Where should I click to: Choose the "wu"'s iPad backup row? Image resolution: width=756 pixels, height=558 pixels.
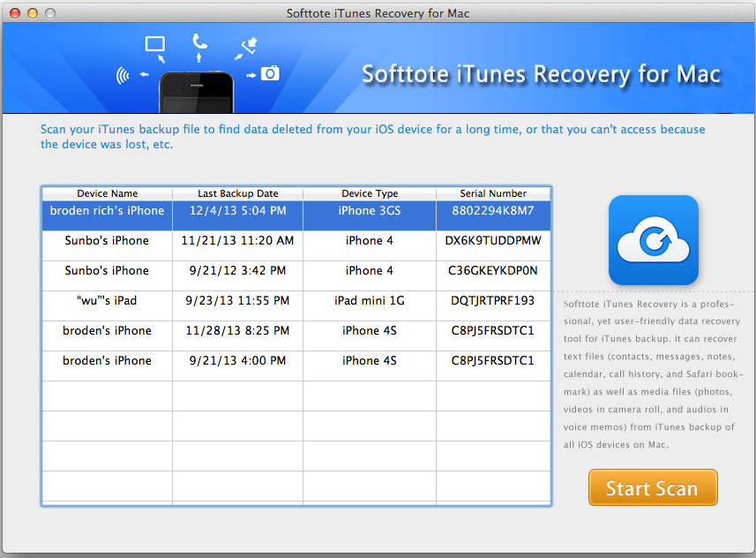point(107,301)
